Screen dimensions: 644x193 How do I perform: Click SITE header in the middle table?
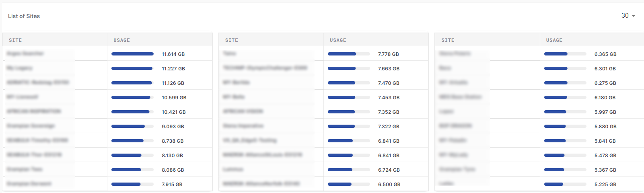point(232,40)
